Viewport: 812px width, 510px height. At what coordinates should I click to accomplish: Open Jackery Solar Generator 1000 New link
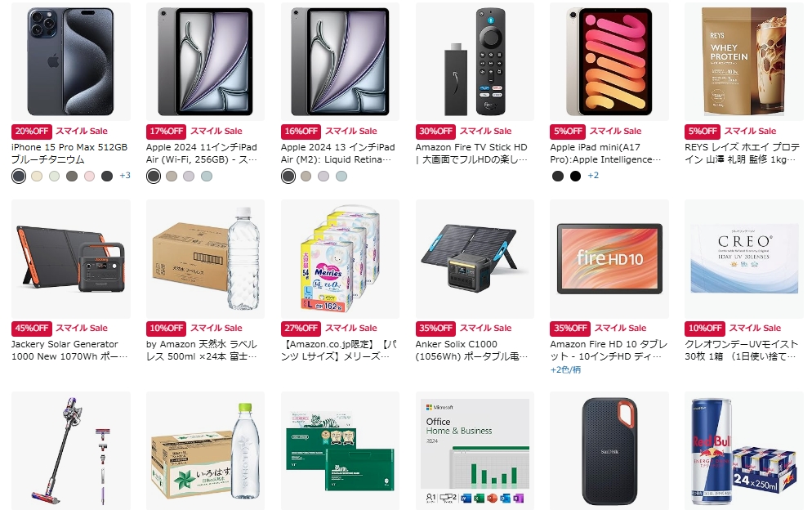[69, 351]
